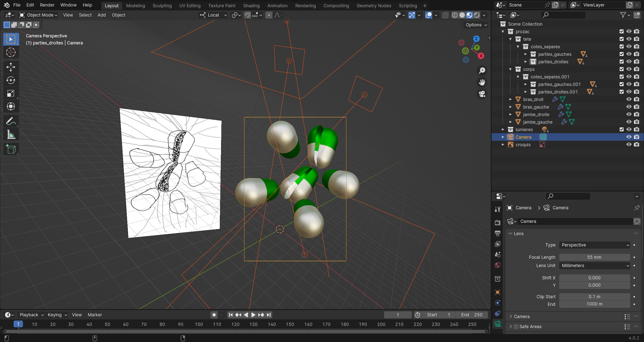
Task: Select the Measure tool
Action: click(x=11, y=134)
